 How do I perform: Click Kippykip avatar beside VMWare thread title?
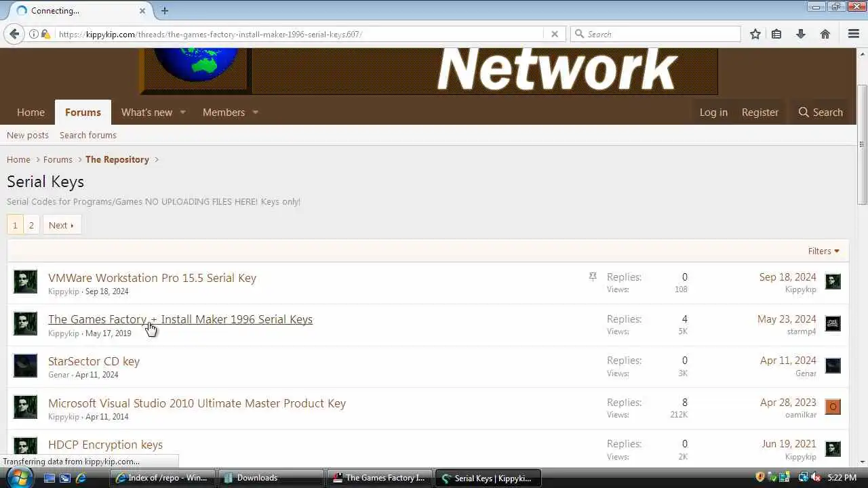point(26,282)
